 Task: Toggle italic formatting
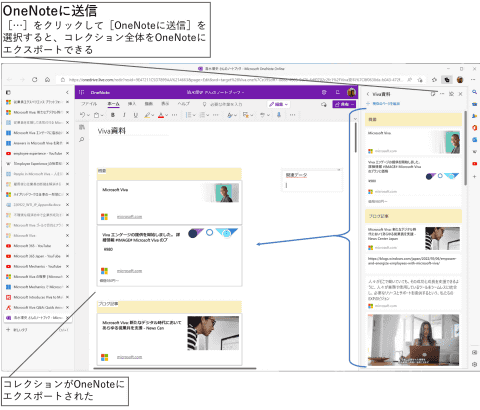point(124,115)
